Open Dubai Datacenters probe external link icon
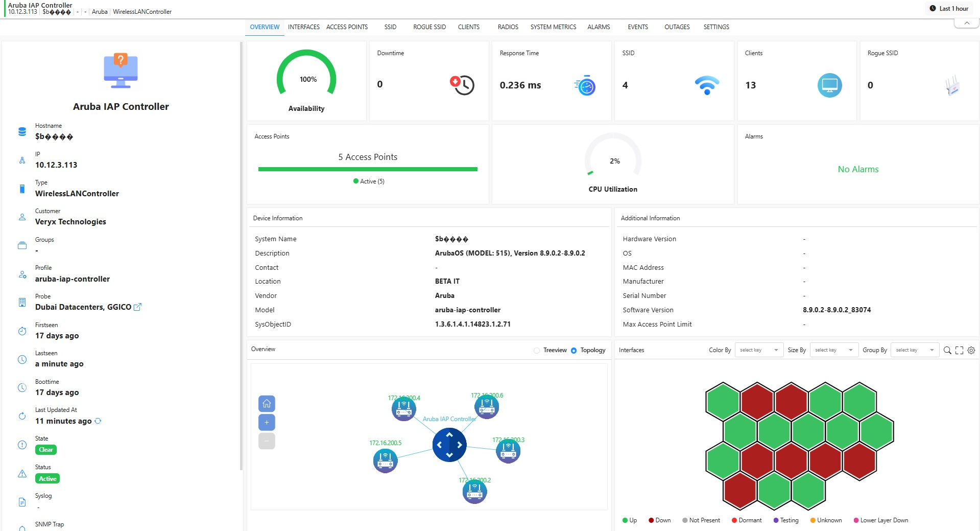 pos(137,307)
